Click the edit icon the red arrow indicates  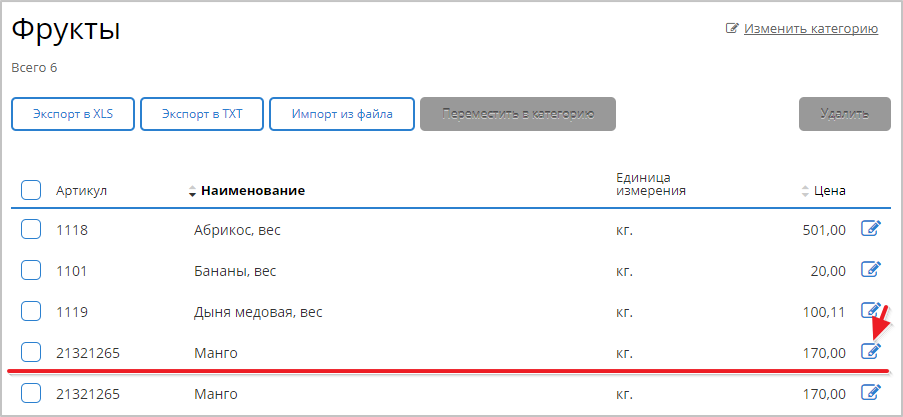(871, 351)
